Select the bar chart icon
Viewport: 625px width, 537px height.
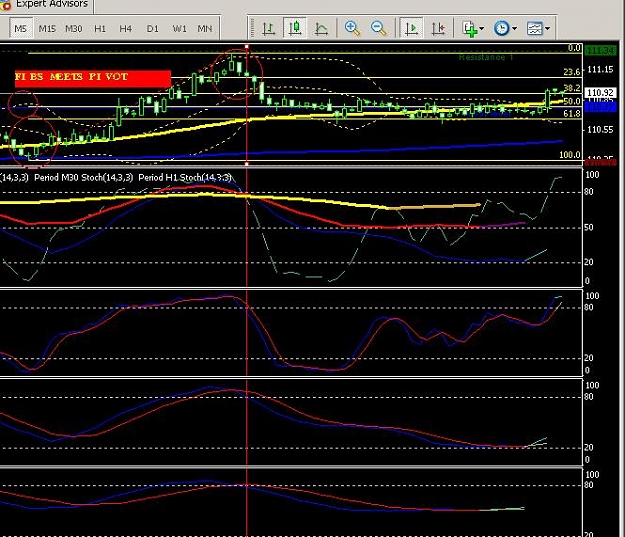tap(269, 28)
